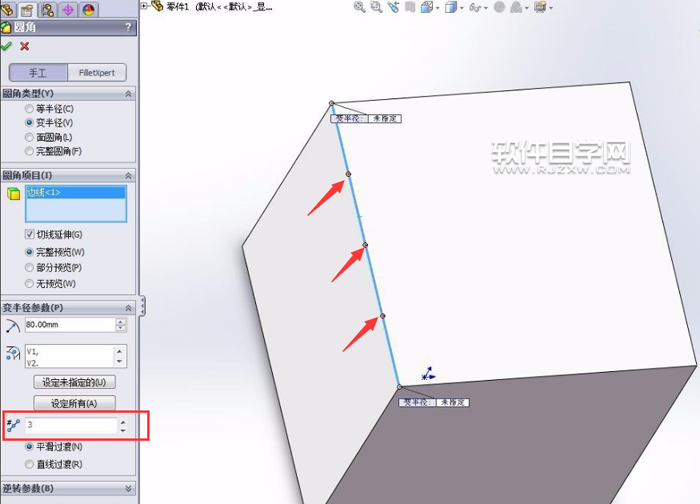Confirm the fillet with green checkmark
The height and width of the screenshot is (504, 700).
click(x=6, y=46)
